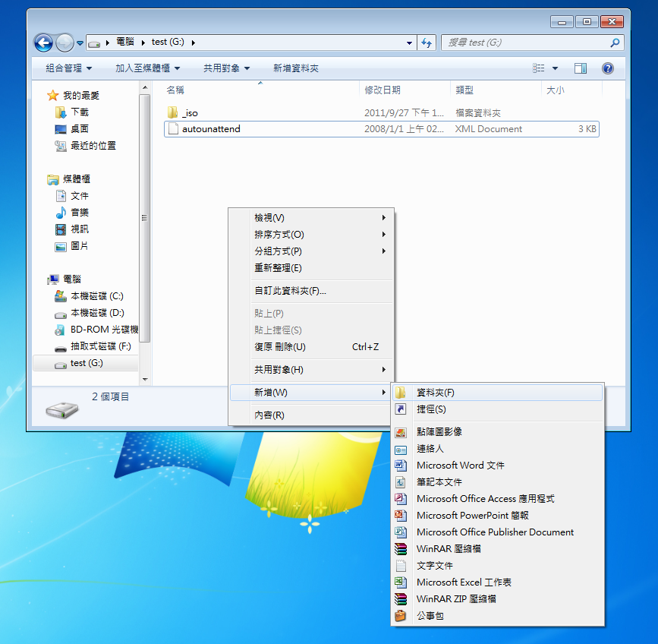Select 我的最愛 star icon in sidebar
658x644 pixels.
click(x=52, y=95)
